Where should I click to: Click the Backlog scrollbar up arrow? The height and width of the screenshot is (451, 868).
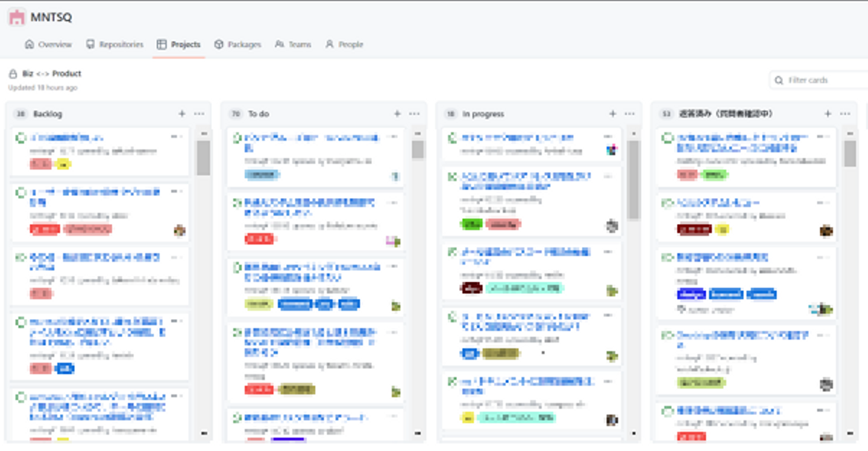click(x=203, y=133)
